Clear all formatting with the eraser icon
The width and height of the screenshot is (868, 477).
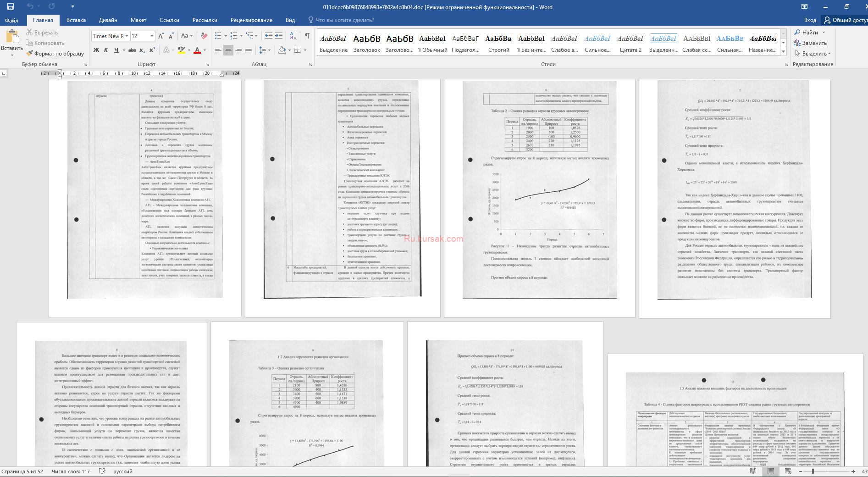tap(204, 36)
